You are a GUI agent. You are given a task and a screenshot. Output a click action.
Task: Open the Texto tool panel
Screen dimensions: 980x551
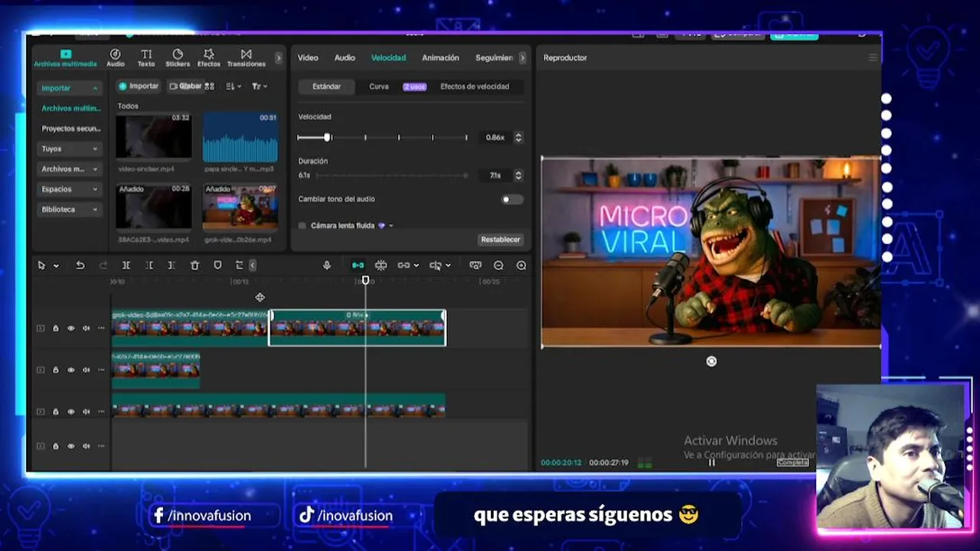click(146, 58)
